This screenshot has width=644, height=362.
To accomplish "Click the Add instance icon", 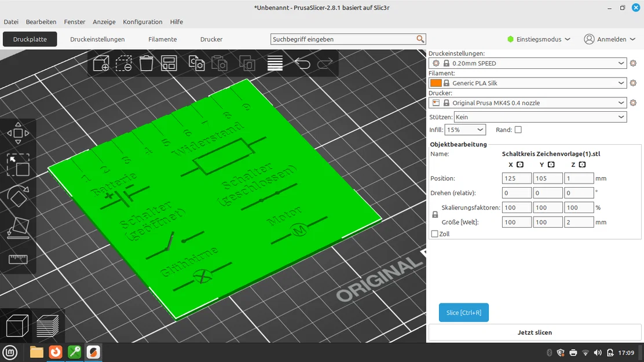I will [x=247, y=63].
